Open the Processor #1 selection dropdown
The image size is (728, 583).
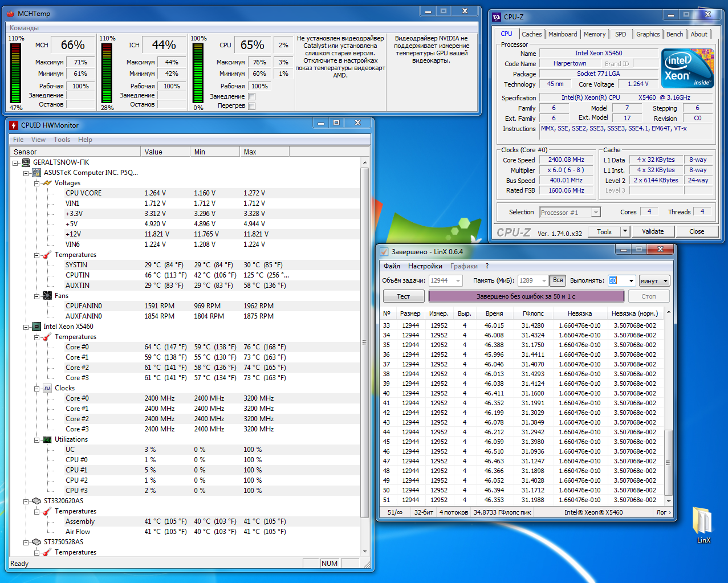(570, 213)
